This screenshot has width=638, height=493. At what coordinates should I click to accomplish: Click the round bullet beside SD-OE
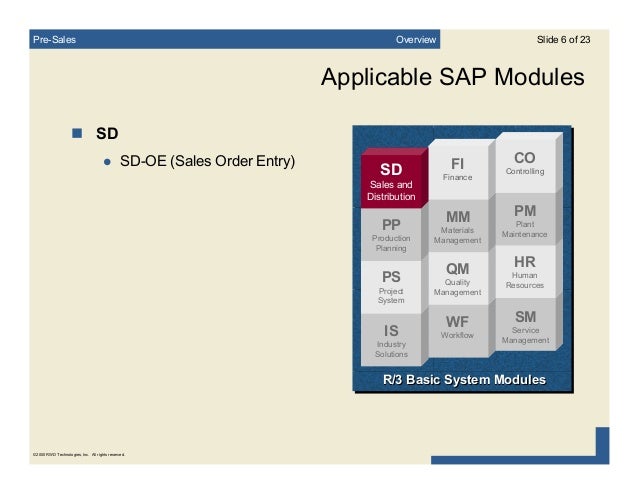click(x=107, y=162)
